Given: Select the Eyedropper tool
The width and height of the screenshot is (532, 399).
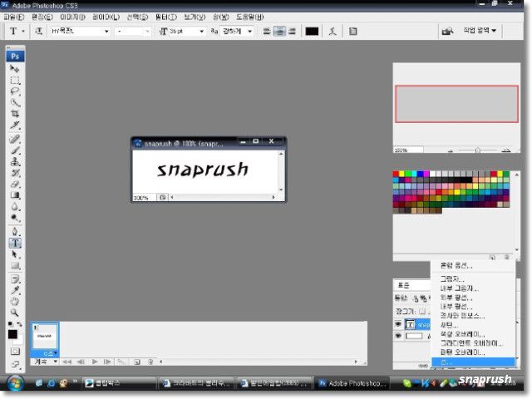Looking at the screenshot, I should coord(15,290).
